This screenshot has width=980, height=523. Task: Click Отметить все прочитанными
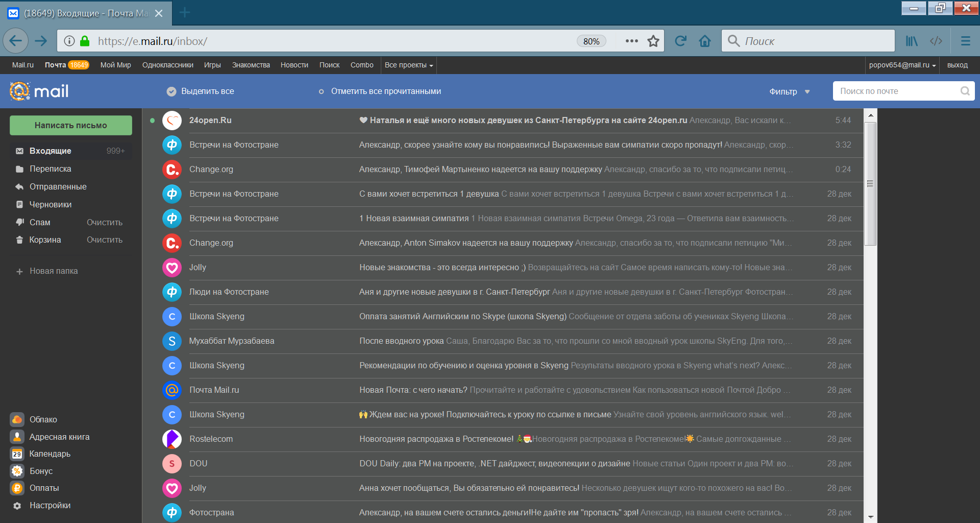pos(380,91)
